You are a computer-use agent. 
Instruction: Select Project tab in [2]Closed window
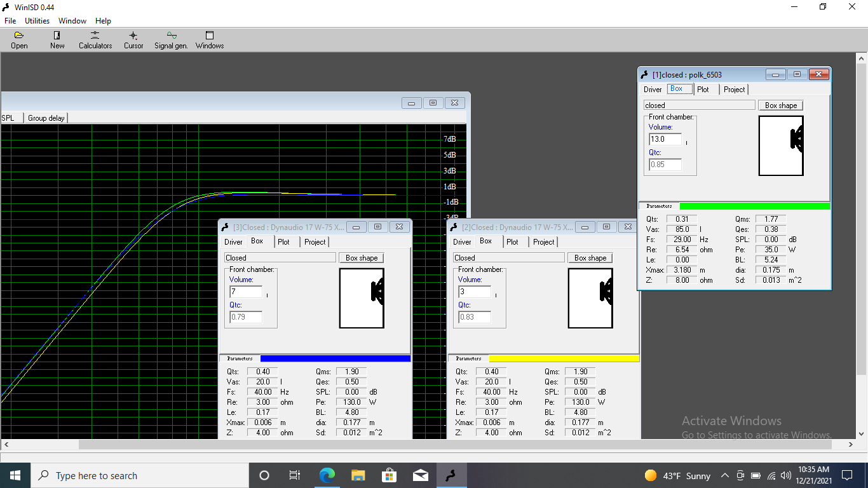pos(543,242)
